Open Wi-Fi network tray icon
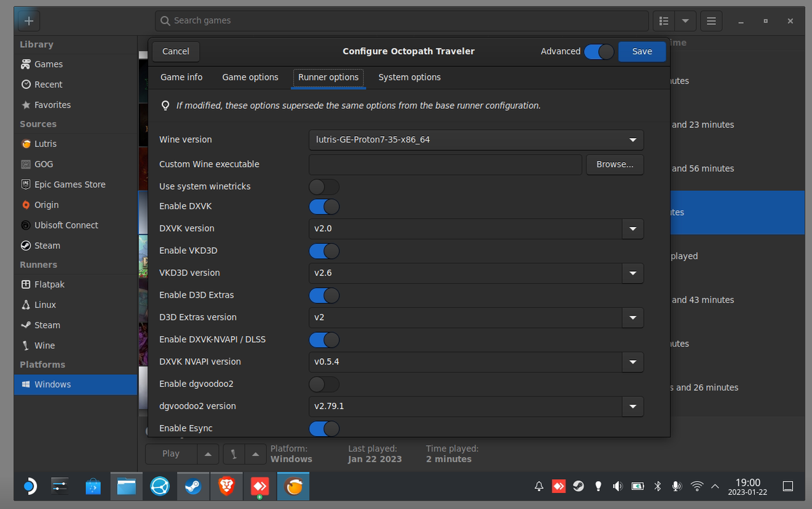The width and height of the screenshot is (812, 509). pyautogui.click(x=697, y=487)
